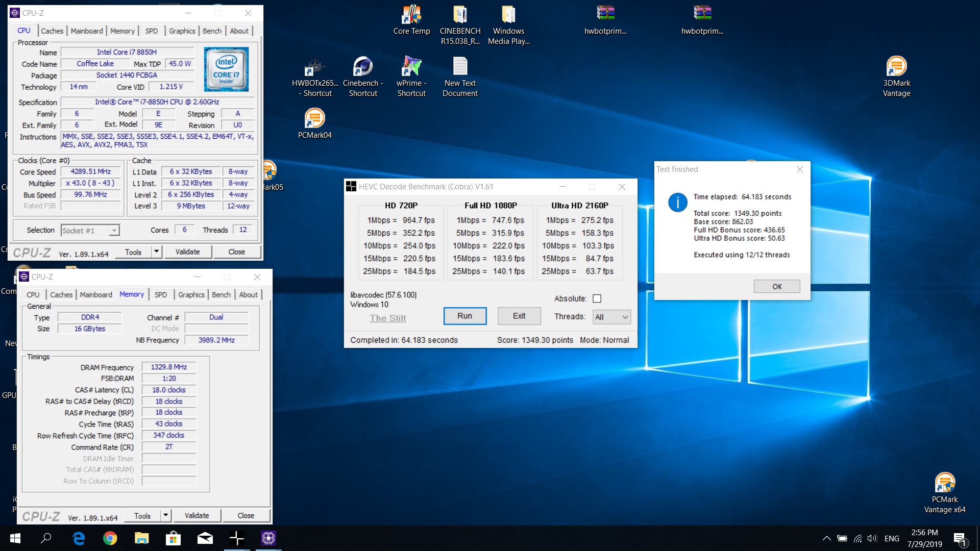
Task: Switch to CPU-Z taskbar icon
Action: (268, 538)
